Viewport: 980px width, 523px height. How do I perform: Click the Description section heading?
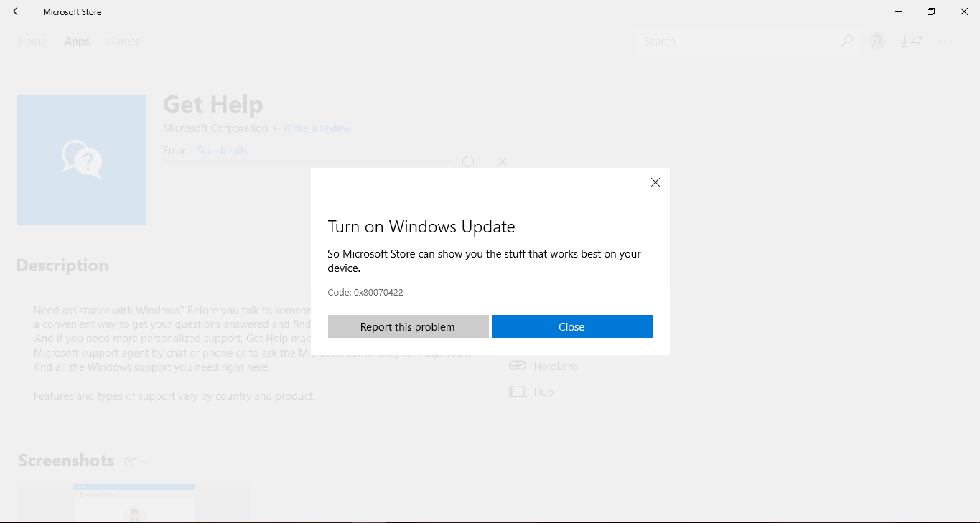[x=62, y=265]
